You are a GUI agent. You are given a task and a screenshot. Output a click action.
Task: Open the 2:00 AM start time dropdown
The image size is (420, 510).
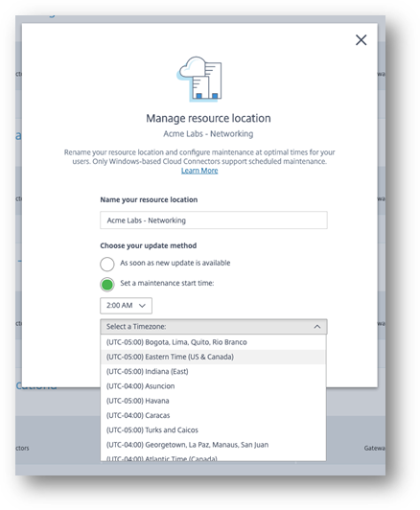[126, 306]
